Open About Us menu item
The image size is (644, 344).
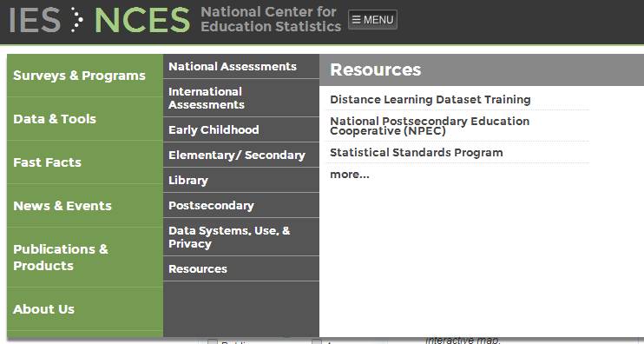point(85,309)
